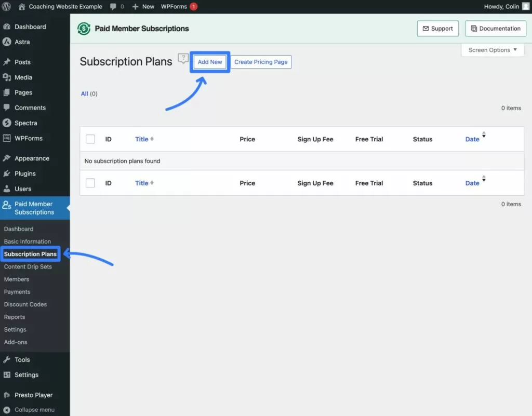This screenshot has height=416, width=532.
Task: Click the Media icon in sidebar
Action: (x=7, y=77)
